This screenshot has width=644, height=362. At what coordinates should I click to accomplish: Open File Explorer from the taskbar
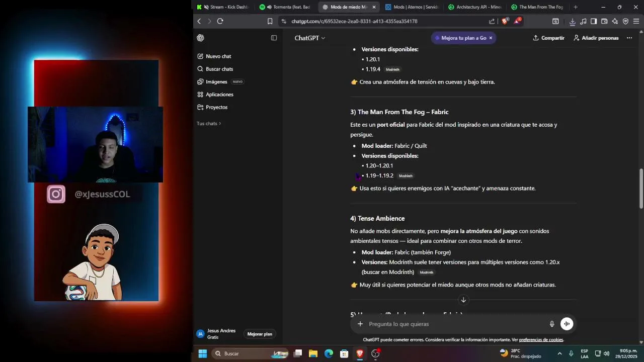pyautogui.click(x=313, y=353)
